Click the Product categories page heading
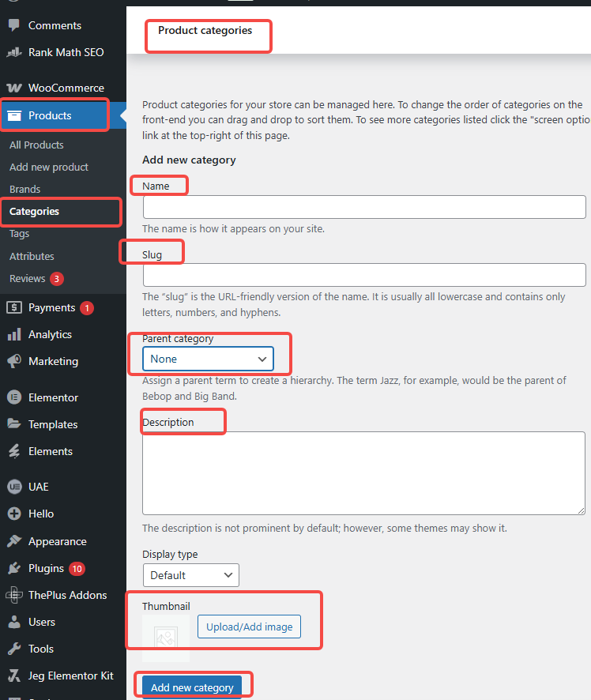The image size is (591, 700). pos(205,30)
